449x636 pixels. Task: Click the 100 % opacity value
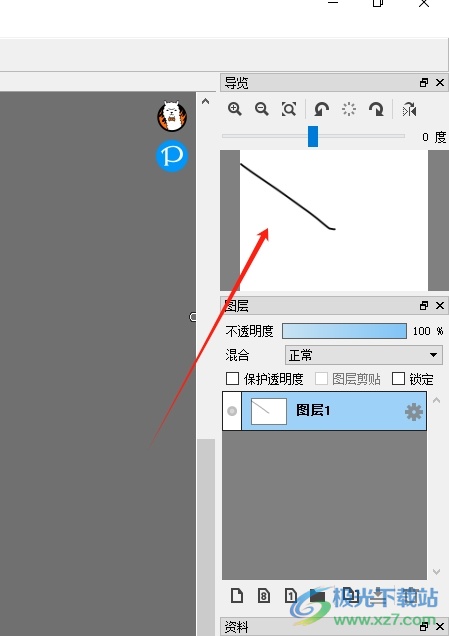tap(428, 331)
